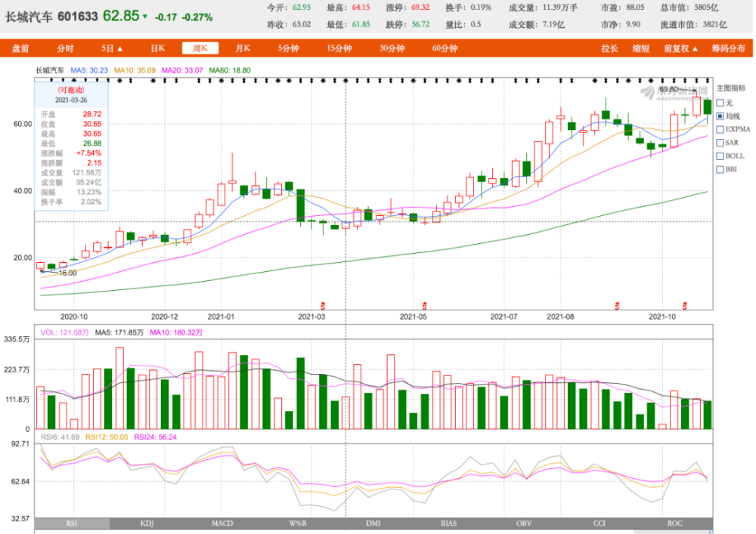Click the sun marker above 2020-12 candles

tap(153, 81)
